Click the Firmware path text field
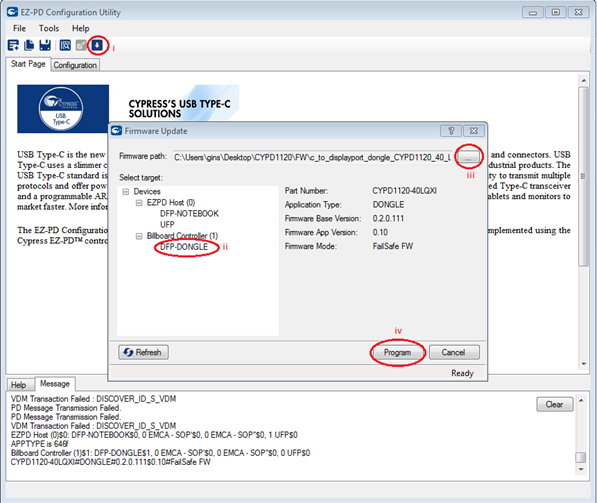Screen dimensions: 597x503 [312, 157]
